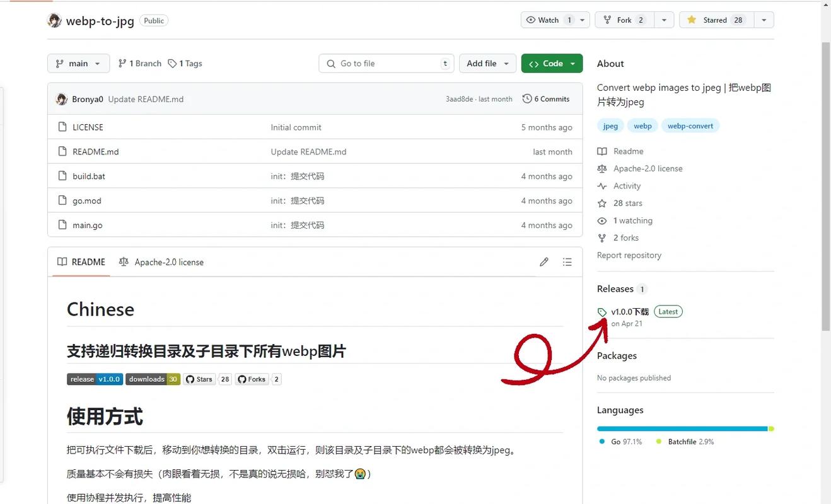Open the go.mod file
Viewport: 831px width, 504px height.
87,200
